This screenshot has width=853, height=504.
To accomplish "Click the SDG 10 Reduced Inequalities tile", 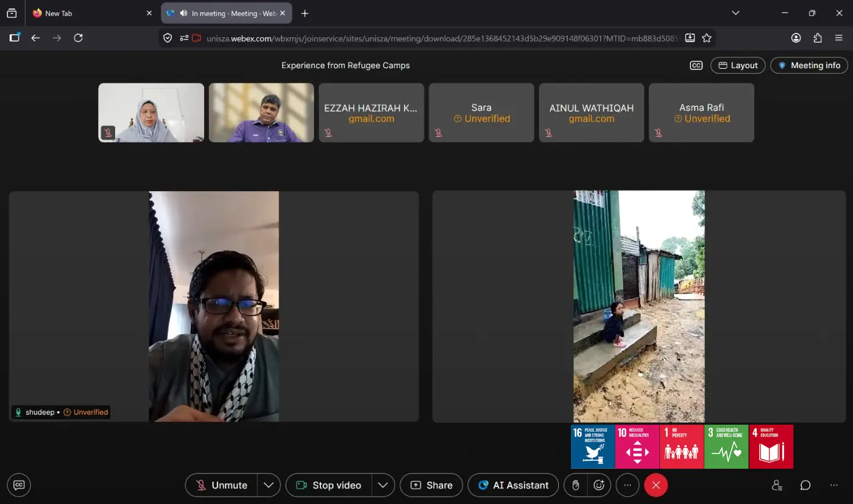I will 637,447.
